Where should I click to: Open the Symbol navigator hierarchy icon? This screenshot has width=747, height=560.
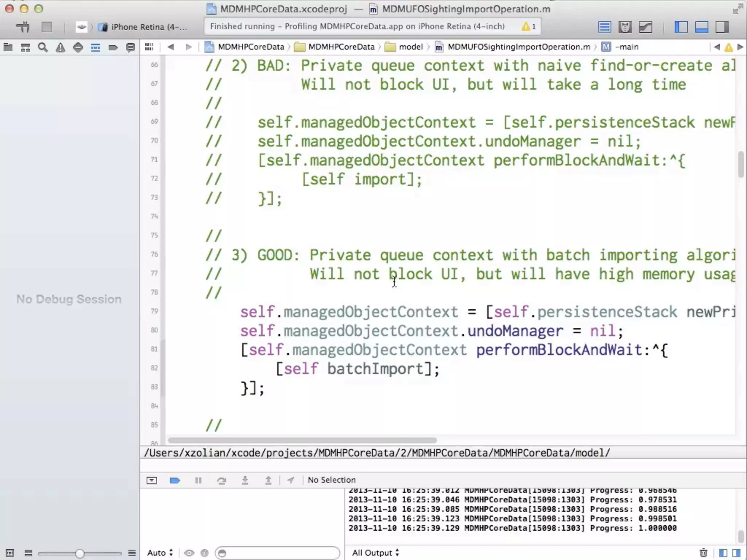coord(25,47)
